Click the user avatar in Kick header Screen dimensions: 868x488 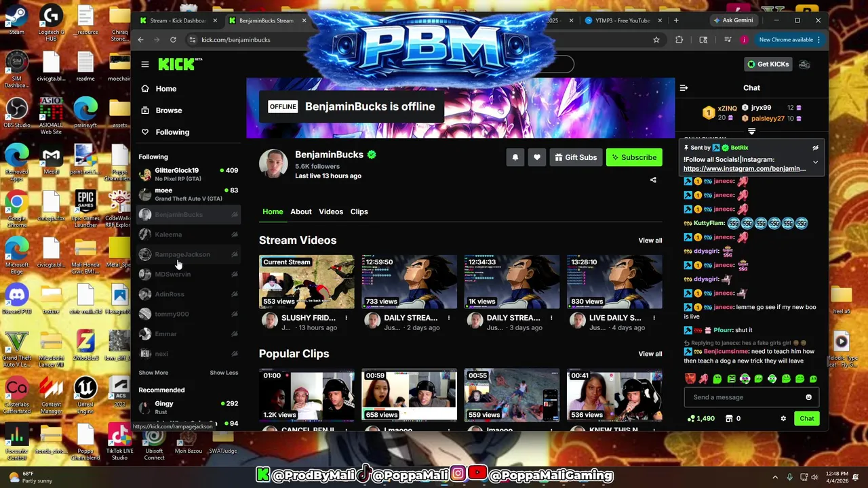click(804, 64)
